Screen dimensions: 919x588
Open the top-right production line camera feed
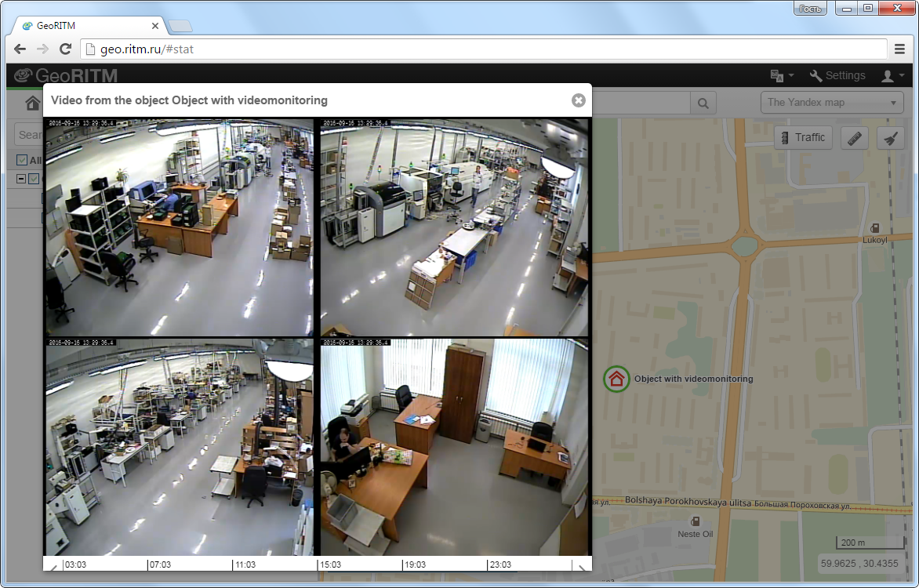pyautogui.click(x=454, y=227)
